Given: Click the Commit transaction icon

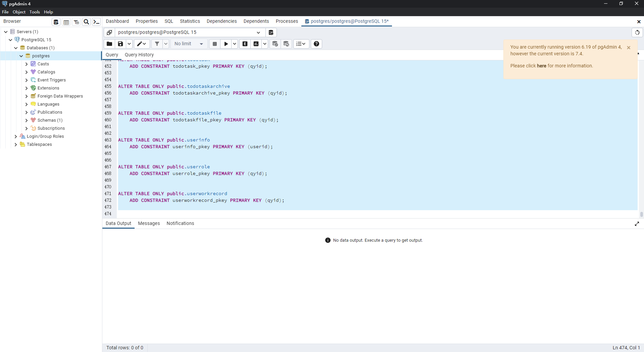Looking at the screenshot, I should (x=275, y=44).
